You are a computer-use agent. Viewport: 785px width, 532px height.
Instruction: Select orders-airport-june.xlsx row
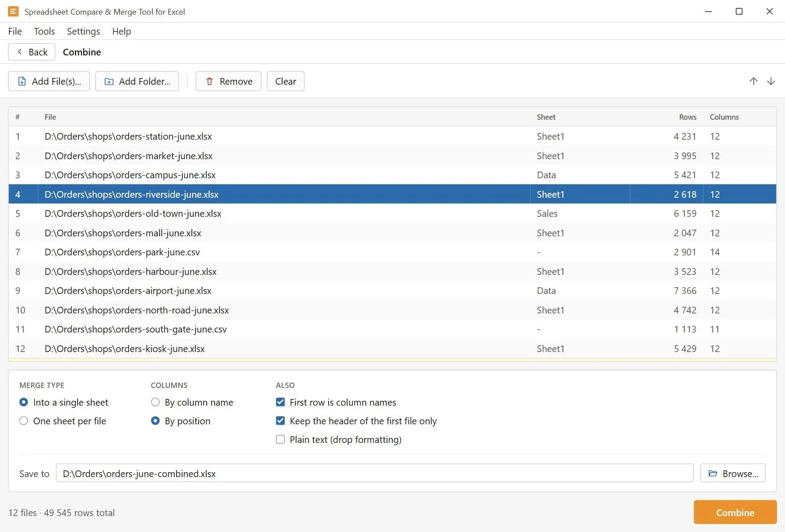click(x=392, y=290)
